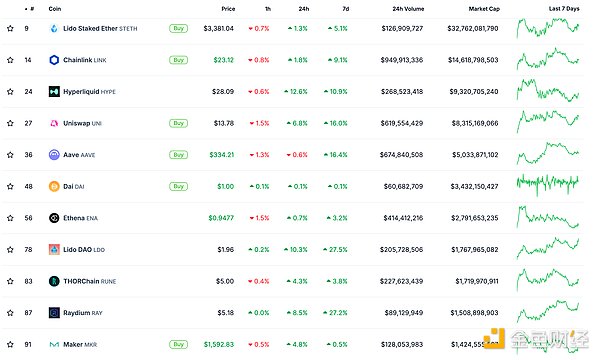600x360 pixels.
Task: Click the Ethena logo icon
Action: pyautogui.click(x=54, y=218)
